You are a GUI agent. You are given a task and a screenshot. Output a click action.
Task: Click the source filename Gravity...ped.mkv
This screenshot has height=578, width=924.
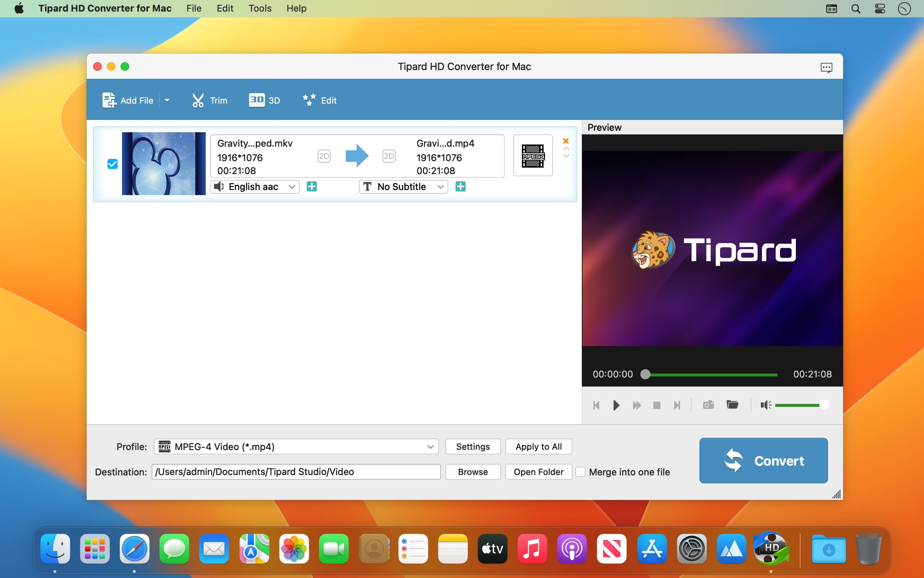[x=255, y=143]
